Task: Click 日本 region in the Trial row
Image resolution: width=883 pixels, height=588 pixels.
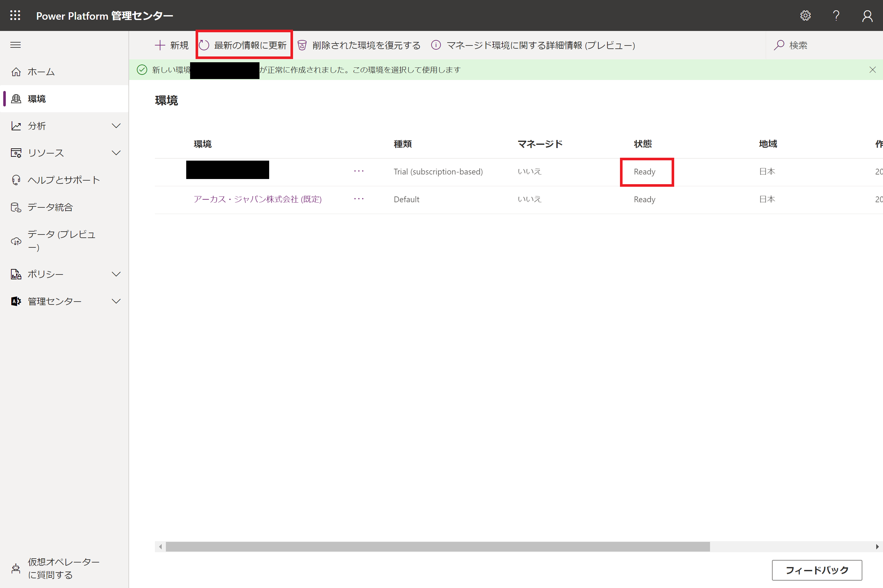Action: 767,171
